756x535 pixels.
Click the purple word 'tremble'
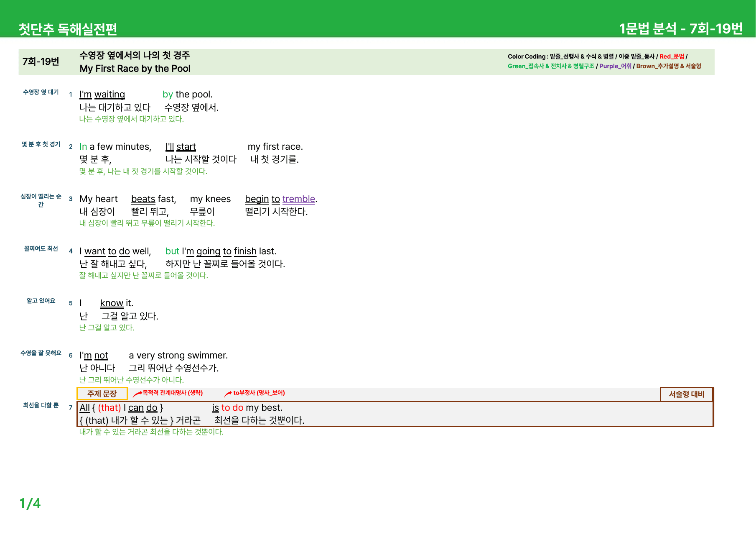coord(299,199)
